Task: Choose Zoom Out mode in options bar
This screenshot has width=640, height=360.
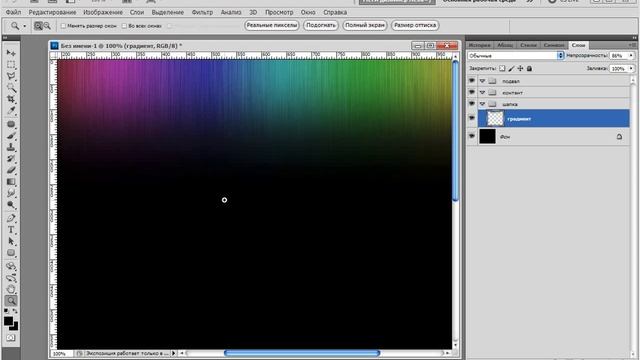Action: click(47, 26)
